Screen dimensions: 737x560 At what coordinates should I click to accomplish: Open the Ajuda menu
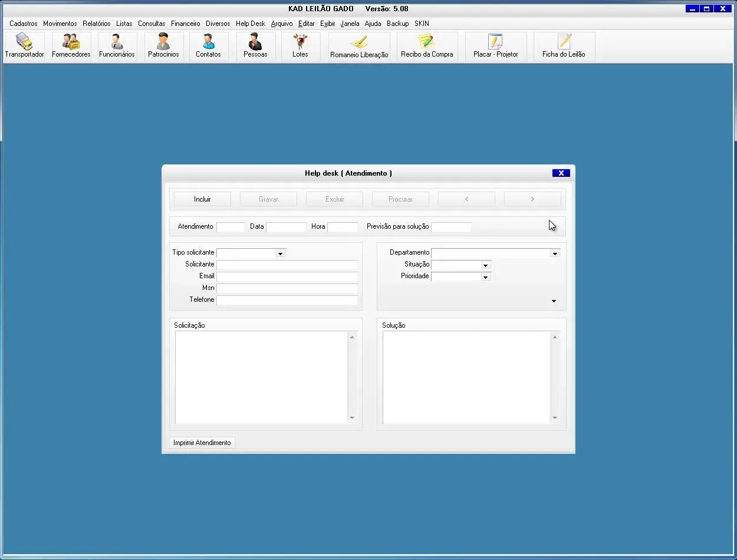(x=373, y=24)
